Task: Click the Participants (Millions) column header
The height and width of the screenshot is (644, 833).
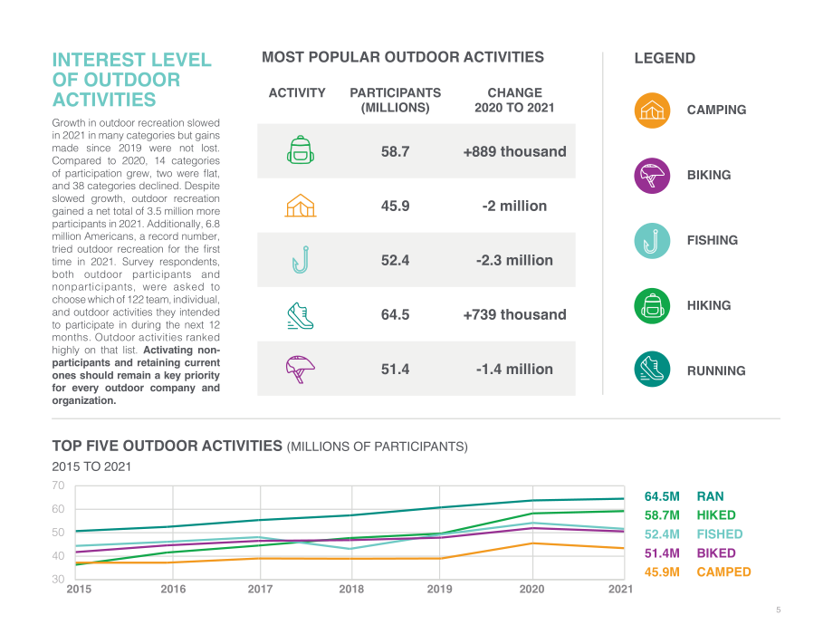Action: click(396, 100)
